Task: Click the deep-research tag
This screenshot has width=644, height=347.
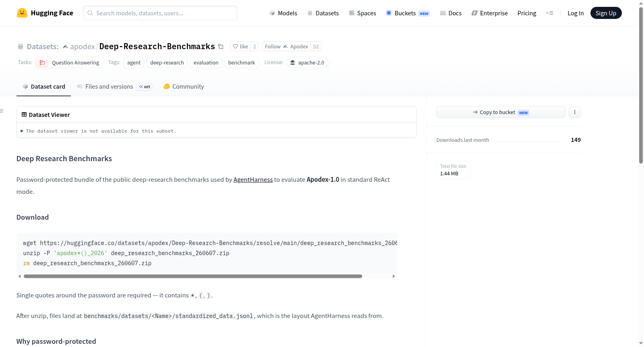Action: point(167,62)
